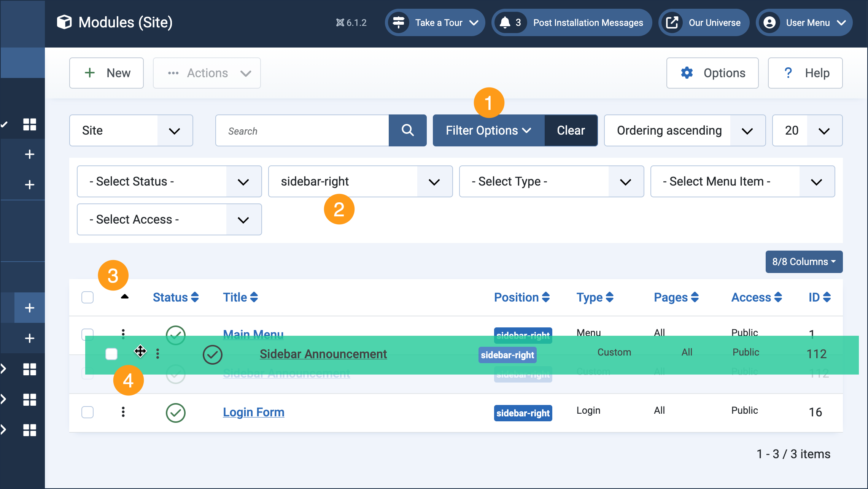This screenshot has height=489, width=868.
Task: Focus the Search input field
Action: [x=302, y=130]
